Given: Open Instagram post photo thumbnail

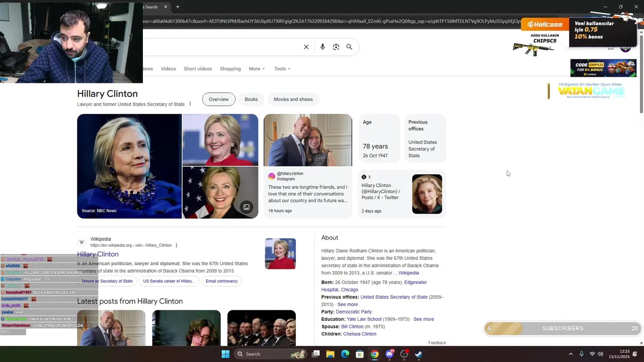Looking at the screenshot, I should point(308,140).
